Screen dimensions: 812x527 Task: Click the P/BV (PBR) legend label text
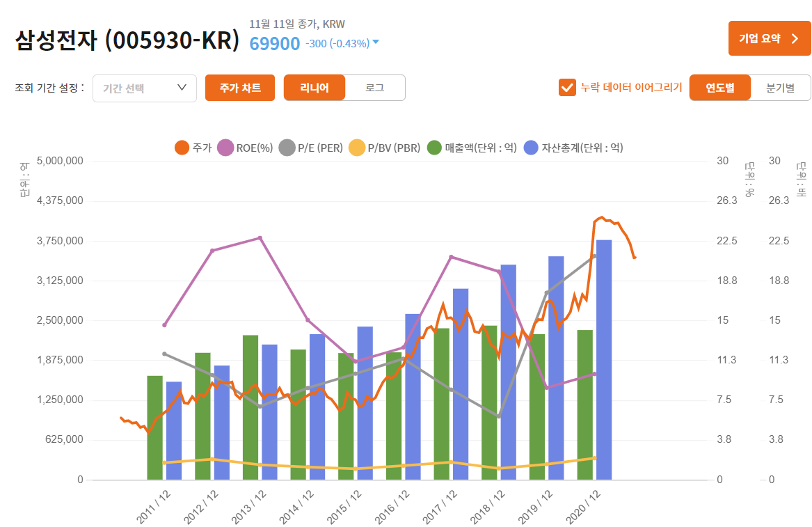coord(394,148)
